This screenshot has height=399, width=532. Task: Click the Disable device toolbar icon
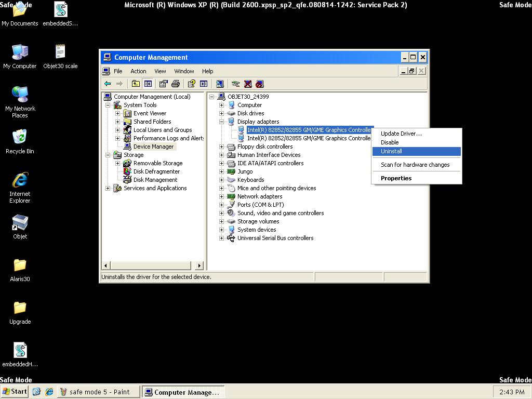[260, 84]
